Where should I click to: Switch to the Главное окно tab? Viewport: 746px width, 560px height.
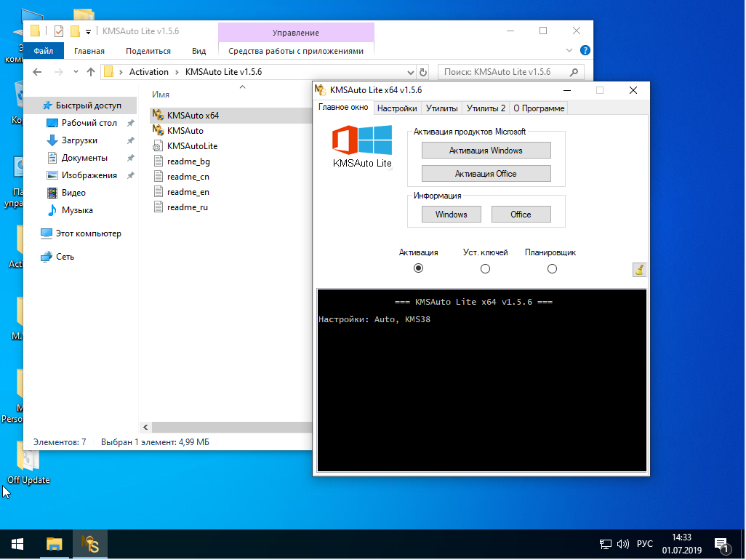[x=343, y=107]
